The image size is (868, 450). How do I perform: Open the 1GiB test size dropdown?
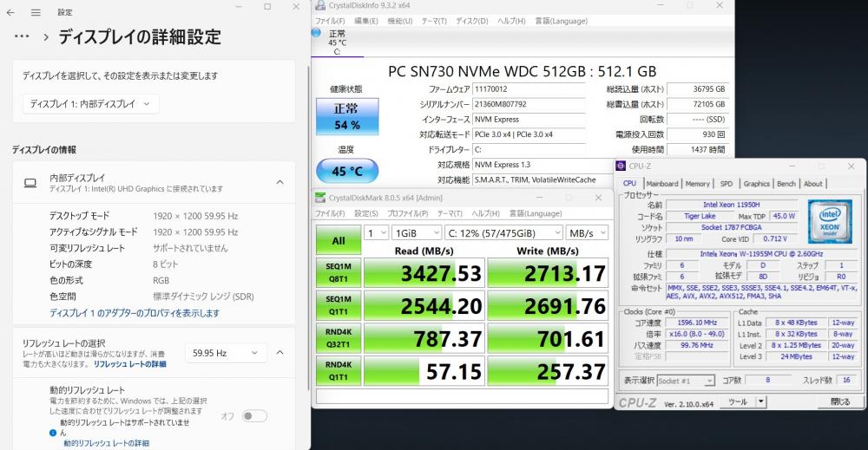tap(417, 233)
